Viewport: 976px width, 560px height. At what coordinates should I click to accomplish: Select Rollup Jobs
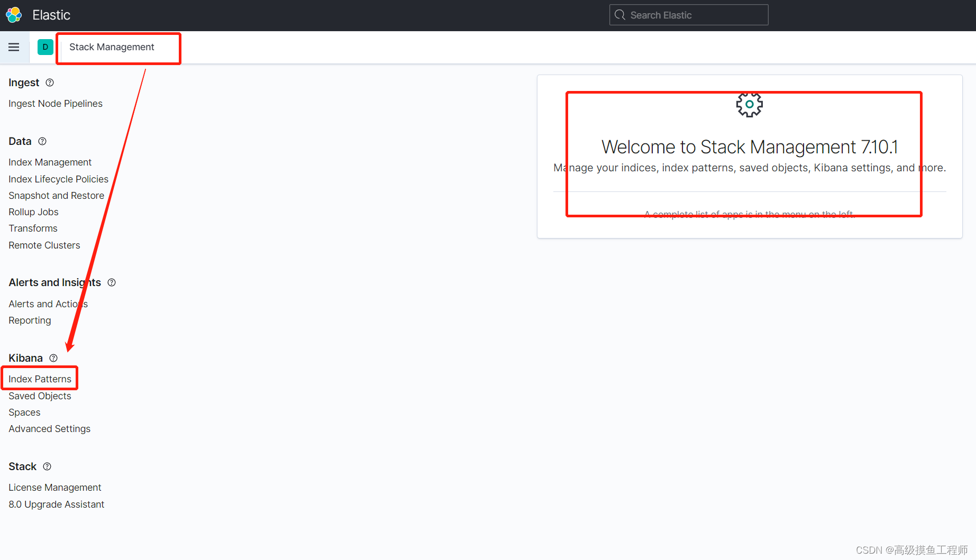point(33,212)
